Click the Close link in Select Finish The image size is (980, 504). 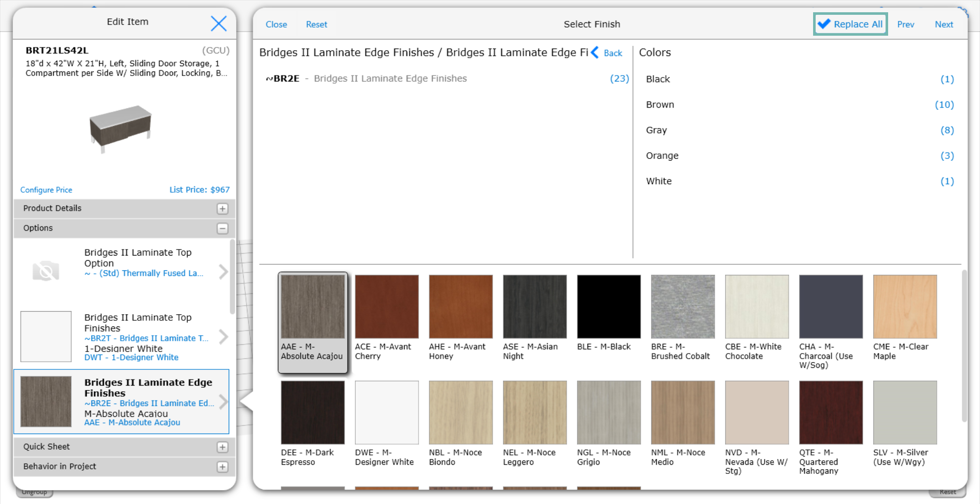point(276,24)
